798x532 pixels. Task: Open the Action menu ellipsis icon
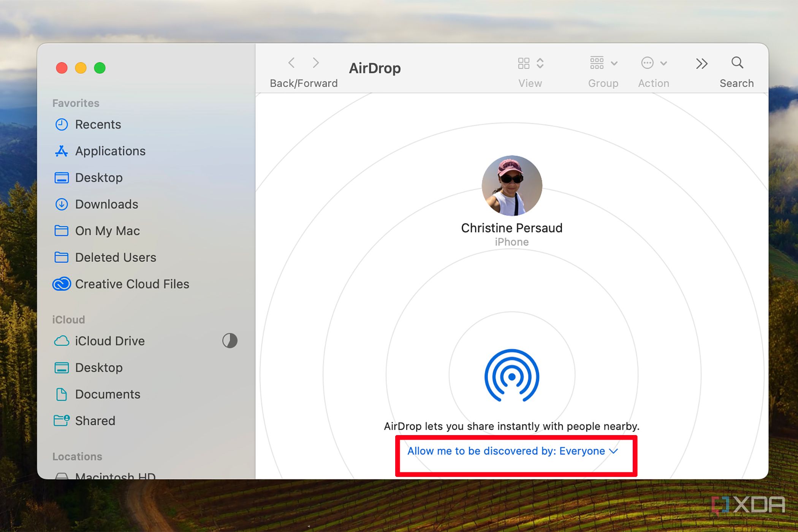point(647,63)
